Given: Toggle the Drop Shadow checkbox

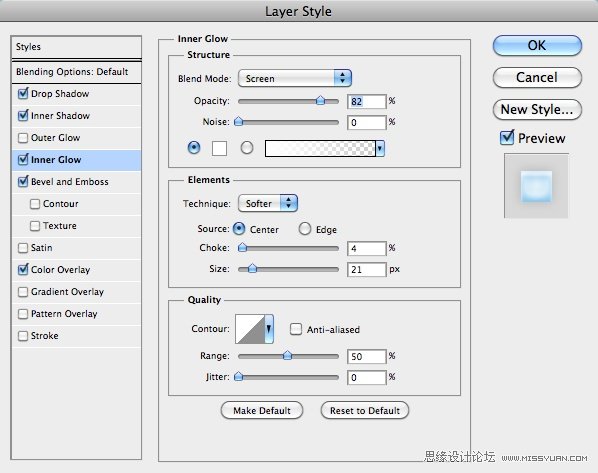Looking at the screenshot, I should pos(23,93).
